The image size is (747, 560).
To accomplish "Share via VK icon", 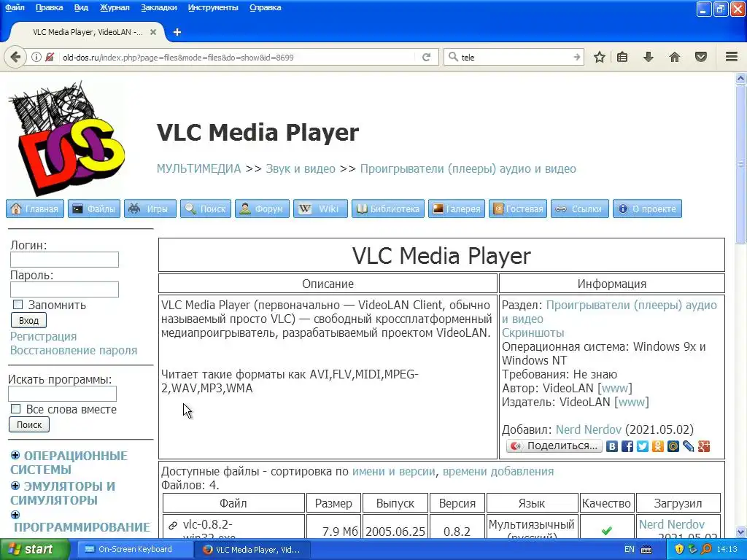I will click(612, 446).
